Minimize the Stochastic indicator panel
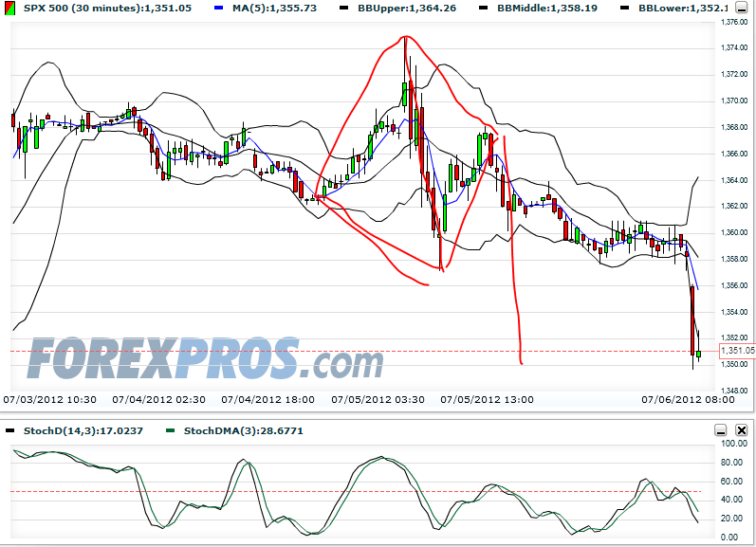The height and width of the screenshot is (547, 756). (720, 429)
